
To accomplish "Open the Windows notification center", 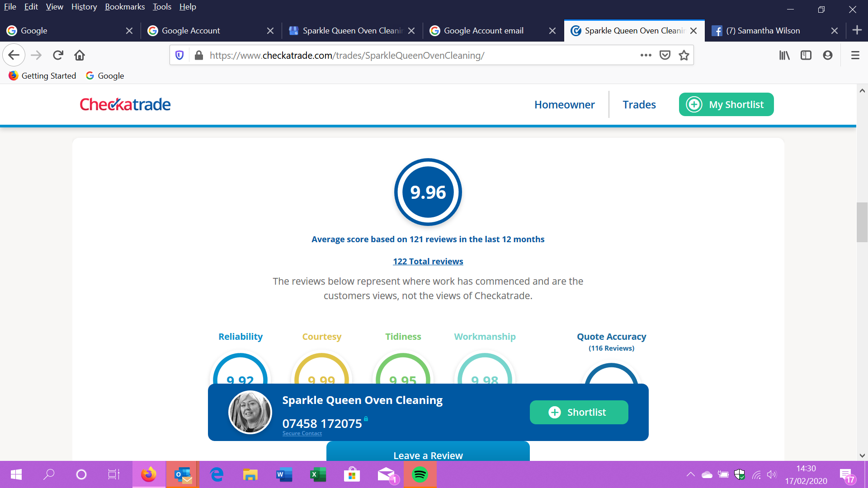I will tap(847, 475).
